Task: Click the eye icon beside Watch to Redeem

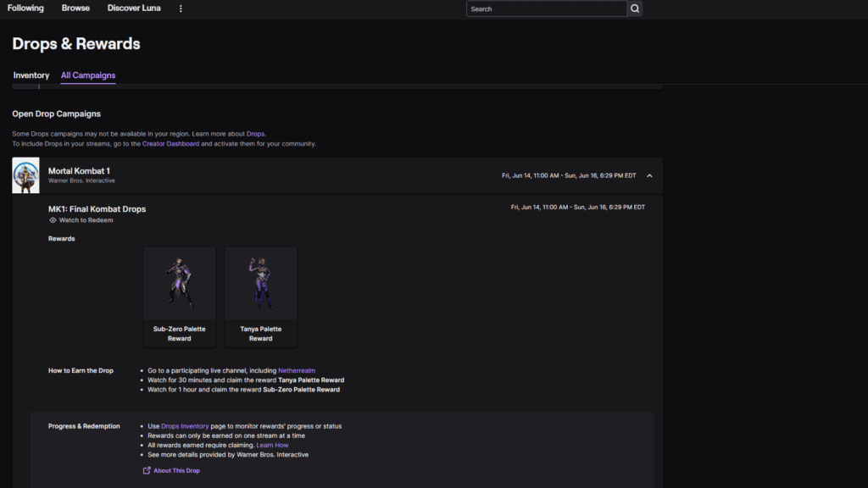Action: click(x=53, y=220)
